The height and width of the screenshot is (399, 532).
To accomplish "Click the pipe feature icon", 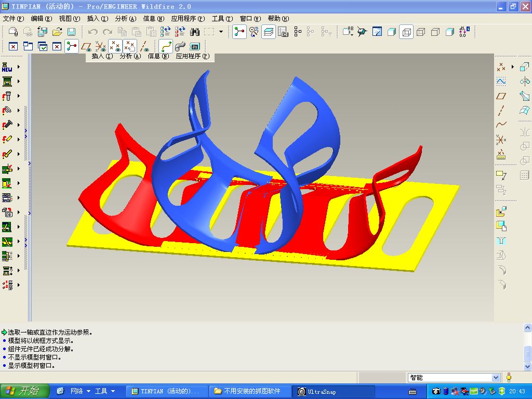I will (180, 46).
